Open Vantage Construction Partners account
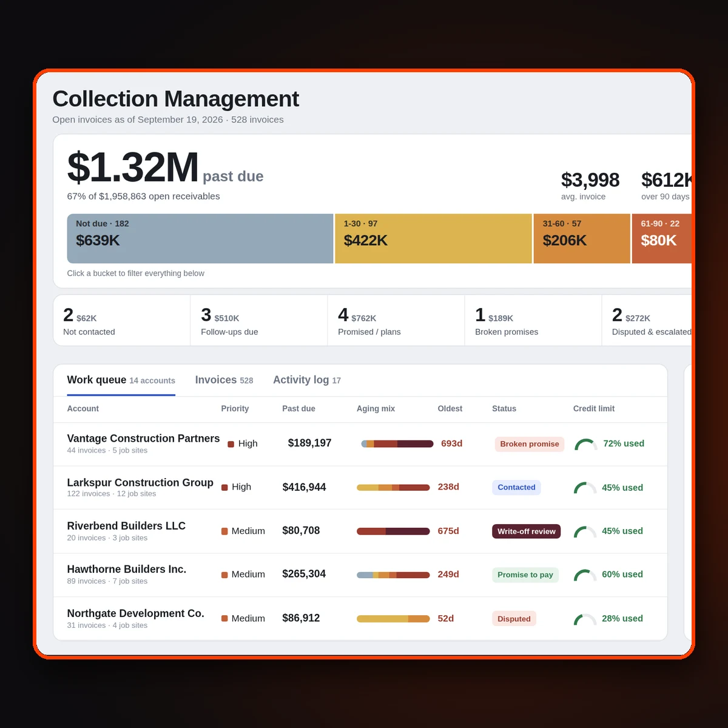Screen dimensions: 728x728 point(143,439)
